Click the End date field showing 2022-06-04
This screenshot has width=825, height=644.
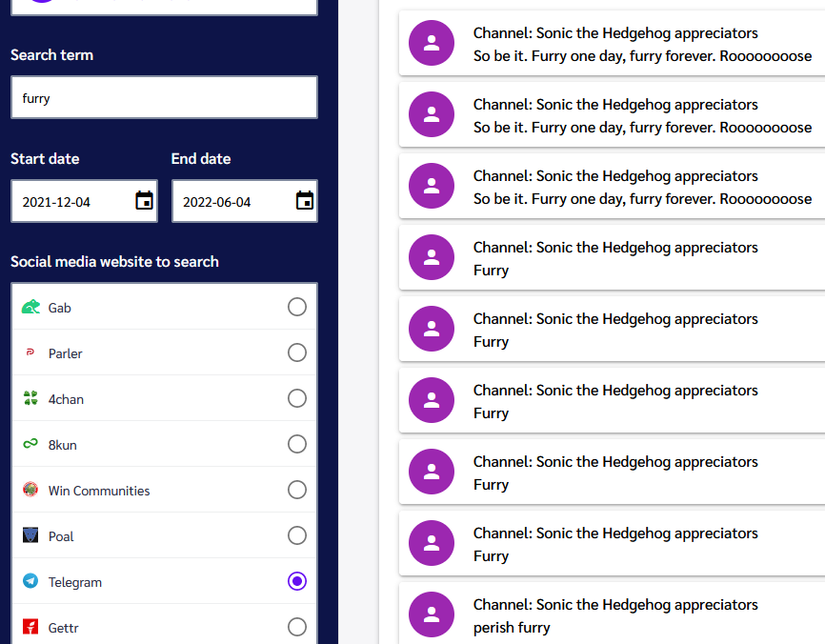point(245,201)
